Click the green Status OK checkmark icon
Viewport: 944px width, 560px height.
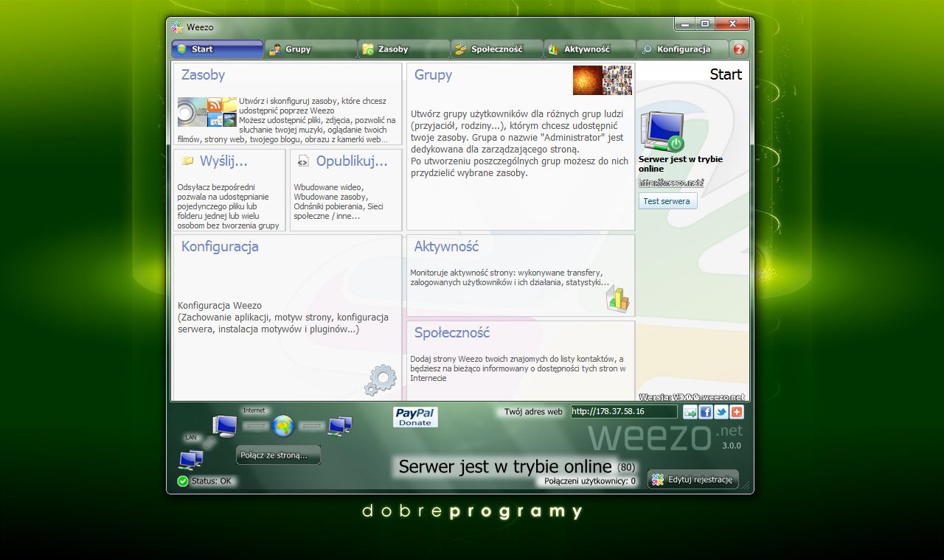pos(183,481)
